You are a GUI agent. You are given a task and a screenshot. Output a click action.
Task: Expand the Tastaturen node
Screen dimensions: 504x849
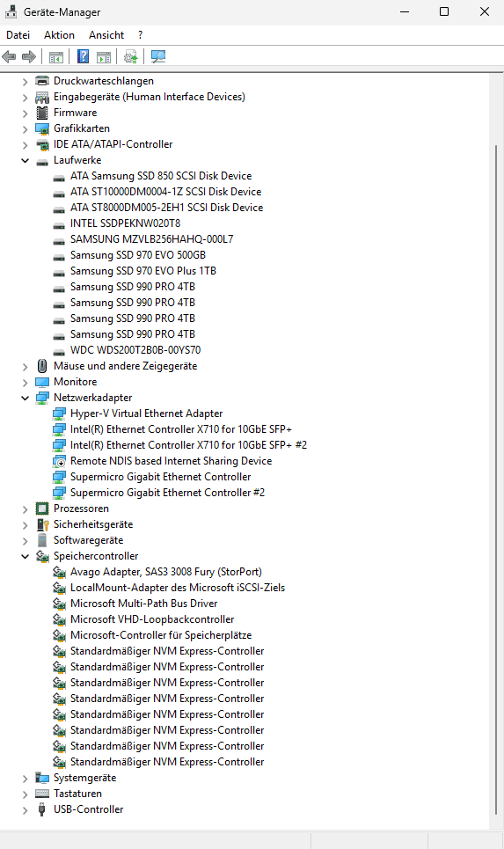tap(25, 794)
